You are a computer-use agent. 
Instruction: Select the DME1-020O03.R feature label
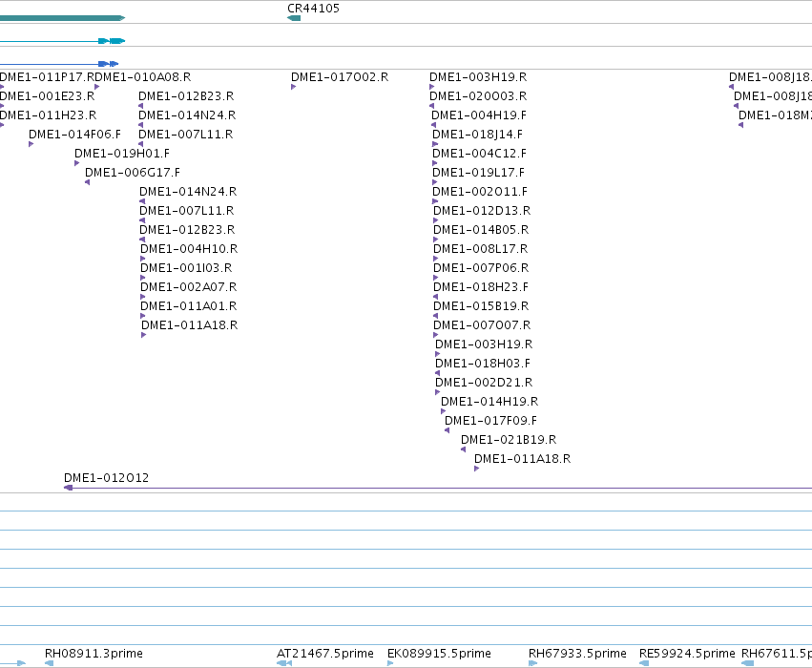click(478, 96)
